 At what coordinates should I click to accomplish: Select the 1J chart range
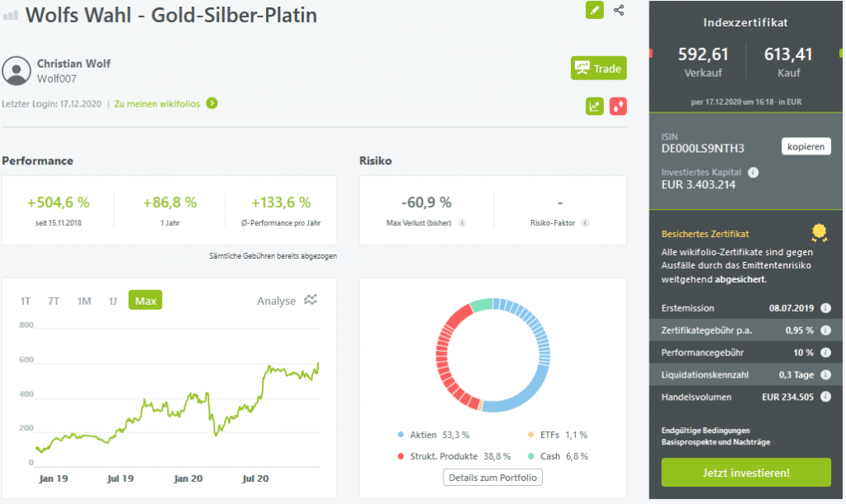pyautogui.click(x=112, y=301)
